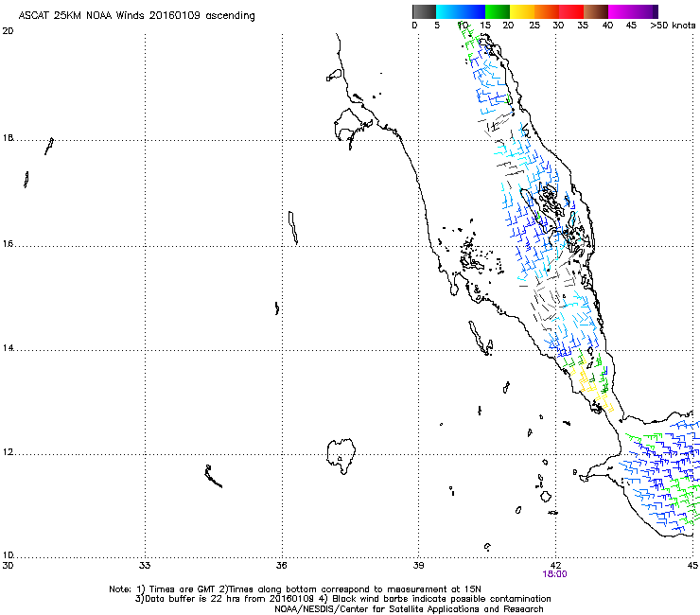Image resolution: width=700 pixels, height=615 pixels.
Task: Click the '5' label under the color scale
Action: (437, 26)
